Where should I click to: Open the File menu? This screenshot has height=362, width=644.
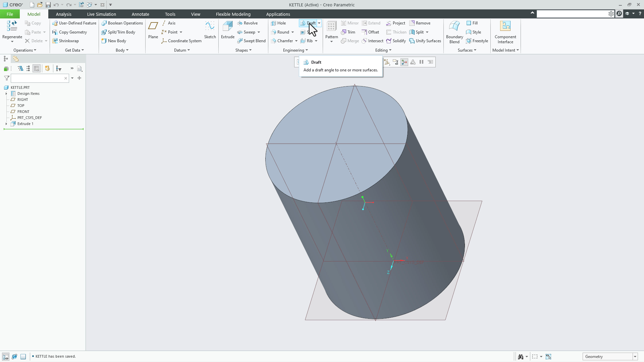[10, 14]
